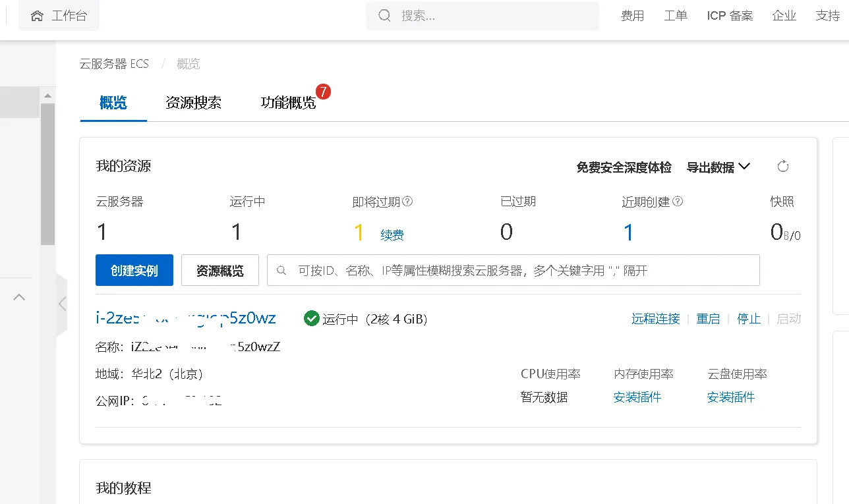The height and width of the screenshot is (504, 849).
Task: Open the 工单 menu
Action: pos(676,16)
